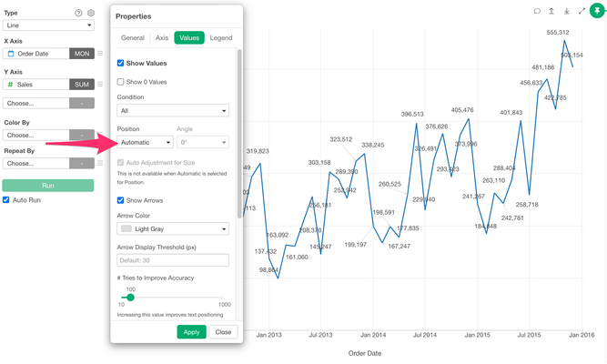Screen dimensions: 607x364
Task: Switch to the General tab
Action: [132, 37]
